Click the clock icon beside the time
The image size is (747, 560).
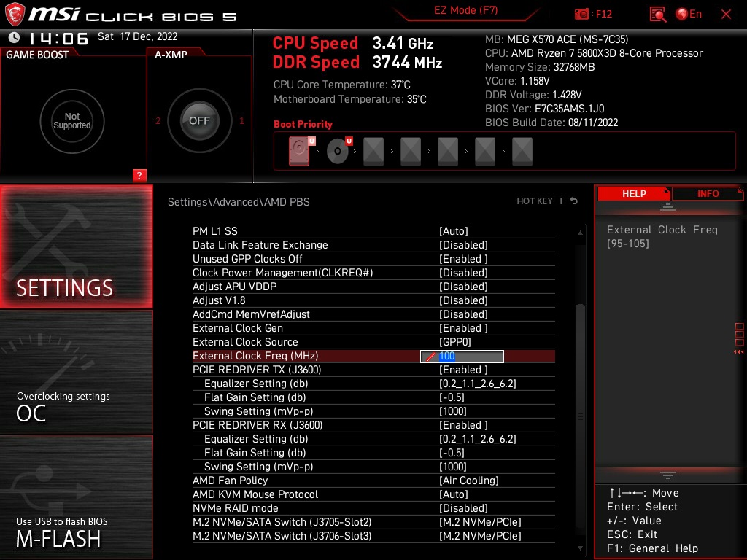(15, 37)
